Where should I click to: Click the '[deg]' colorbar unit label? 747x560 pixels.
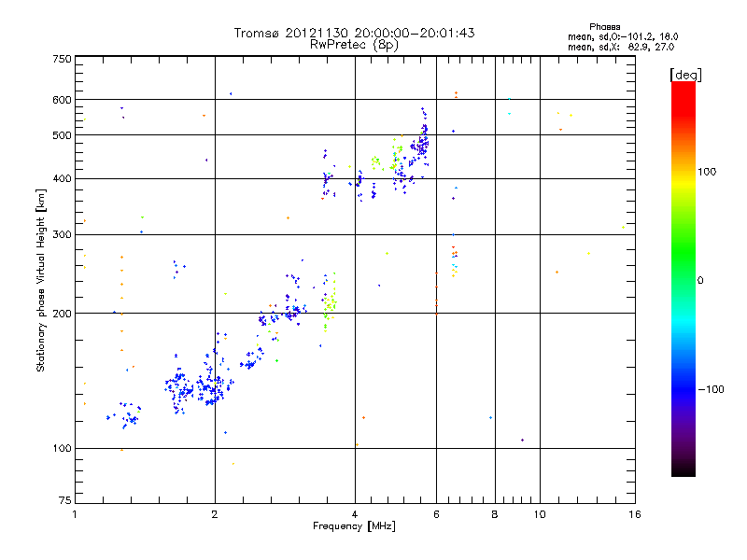click(685, 75)
